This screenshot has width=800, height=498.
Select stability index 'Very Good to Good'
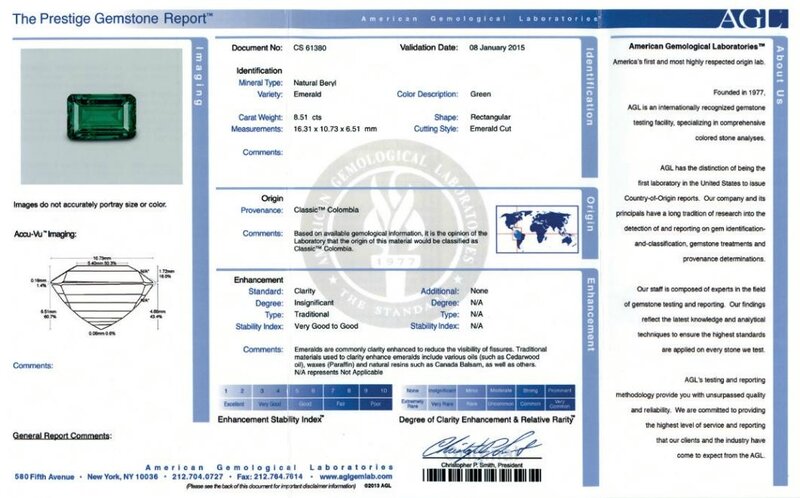pyautogui.click(x=326, y=326)
